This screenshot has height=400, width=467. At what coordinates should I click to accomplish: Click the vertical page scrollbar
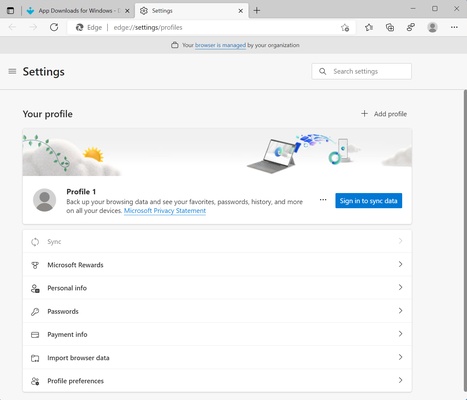[x=465, y=240]
